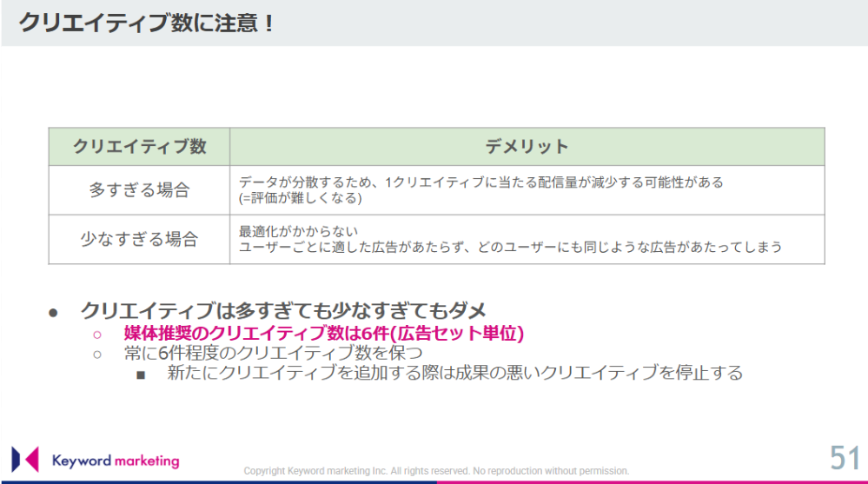Click the cell 少なすぎる場合
The height and width of the screenshot is (484, 868).
[140, 239]
